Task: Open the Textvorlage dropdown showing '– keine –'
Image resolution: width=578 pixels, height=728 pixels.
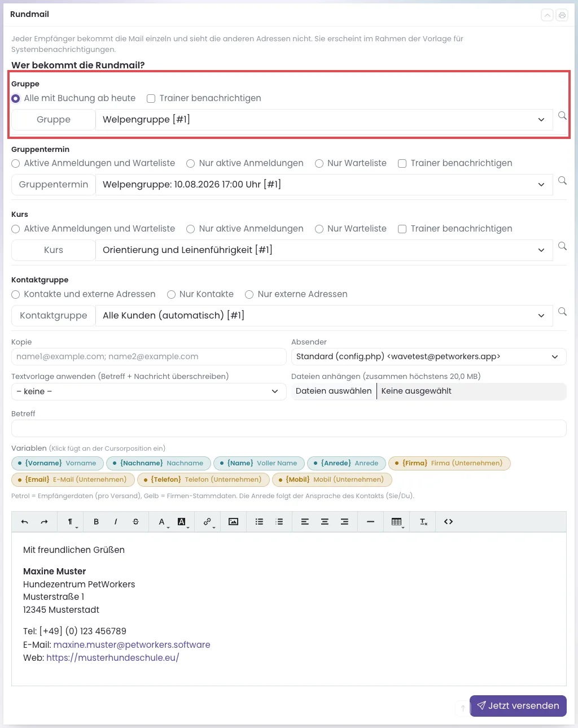Action: pos(149,391)
